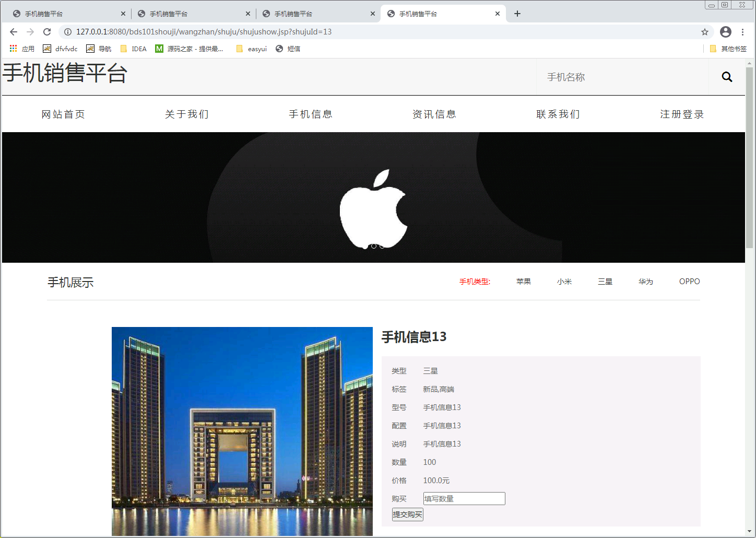Open a new tab with plus button
Image resolution: width=756 pixels, height=538 pixels.
[x=517, y=14]
